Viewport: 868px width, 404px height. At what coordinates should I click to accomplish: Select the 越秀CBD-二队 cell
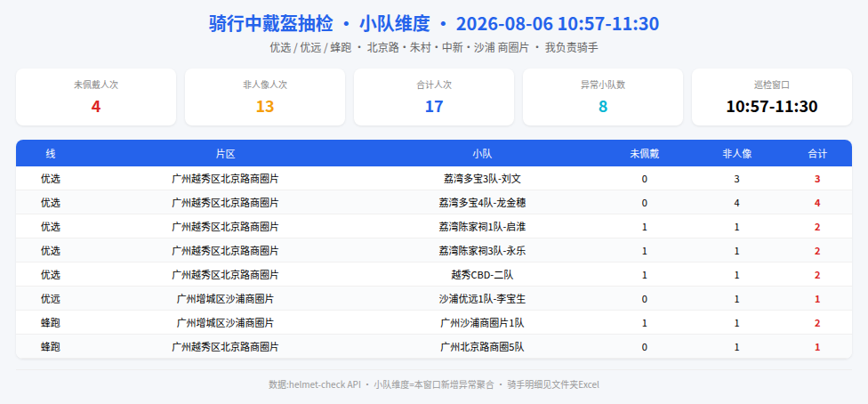pyautogui.click(x=482, y=275)
